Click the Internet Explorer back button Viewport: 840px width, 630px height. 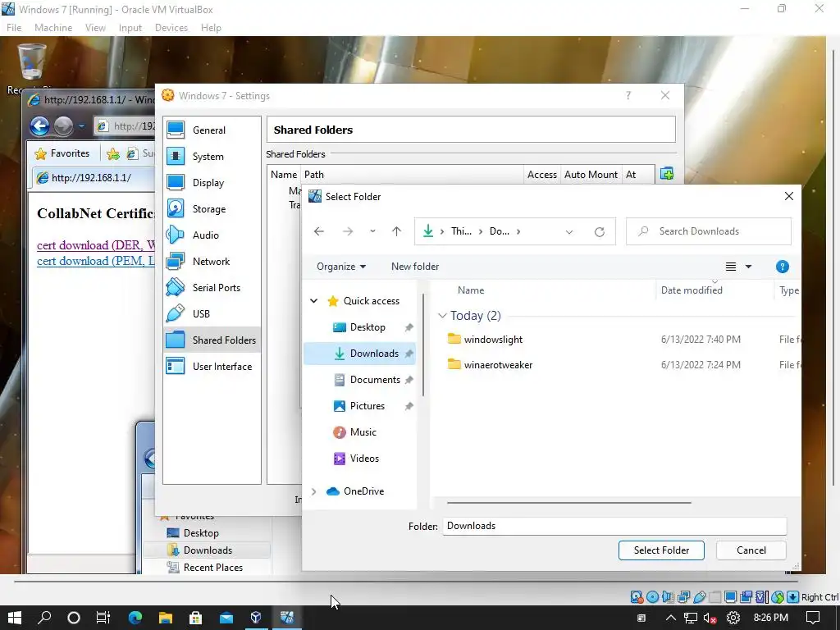point(39,126)
